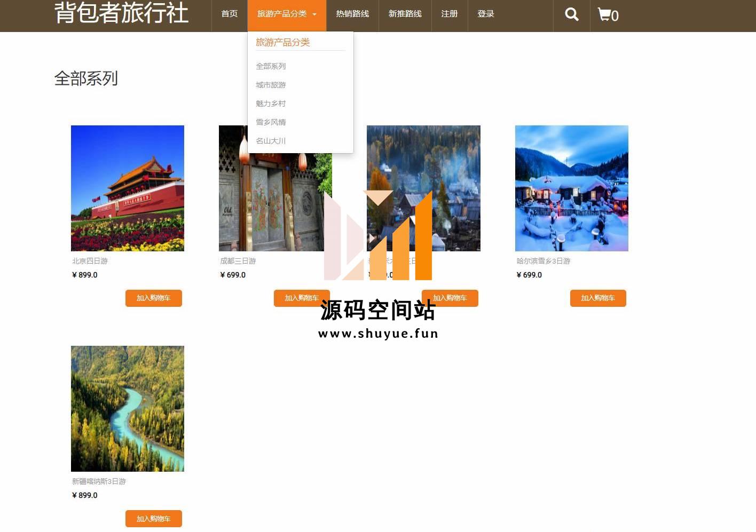Click the ¥ 899.0 price under 北京四日游
This screenshot has width=756, height=532.
pyautogui.click(x=85, y=275)
